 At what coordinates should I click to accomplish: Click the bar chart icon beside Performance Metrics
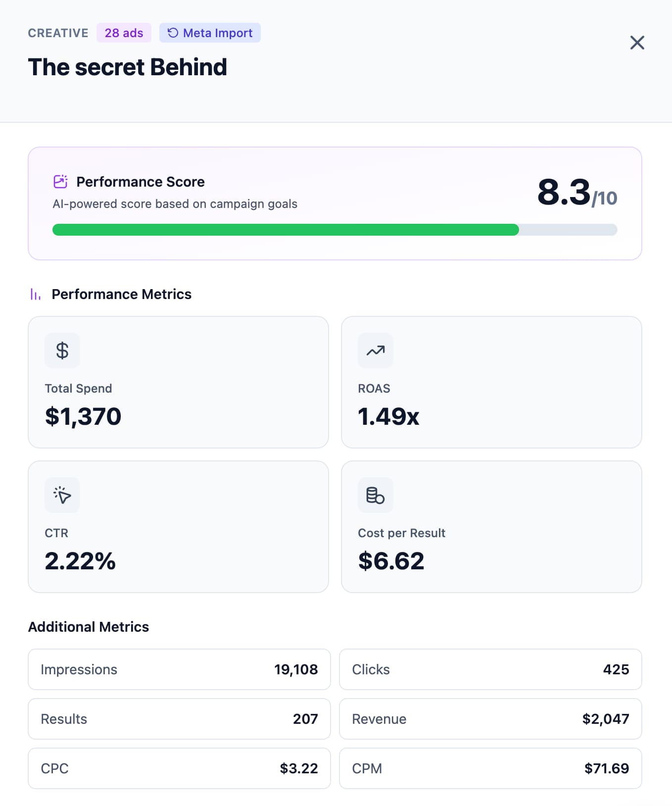[x=35, y=294]
